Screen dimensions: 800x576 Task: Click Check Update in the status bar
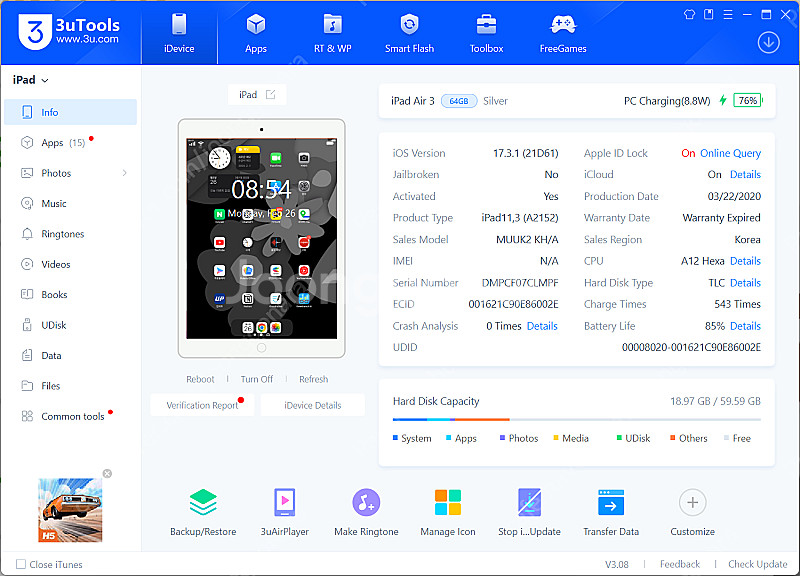tap(758, 564)
